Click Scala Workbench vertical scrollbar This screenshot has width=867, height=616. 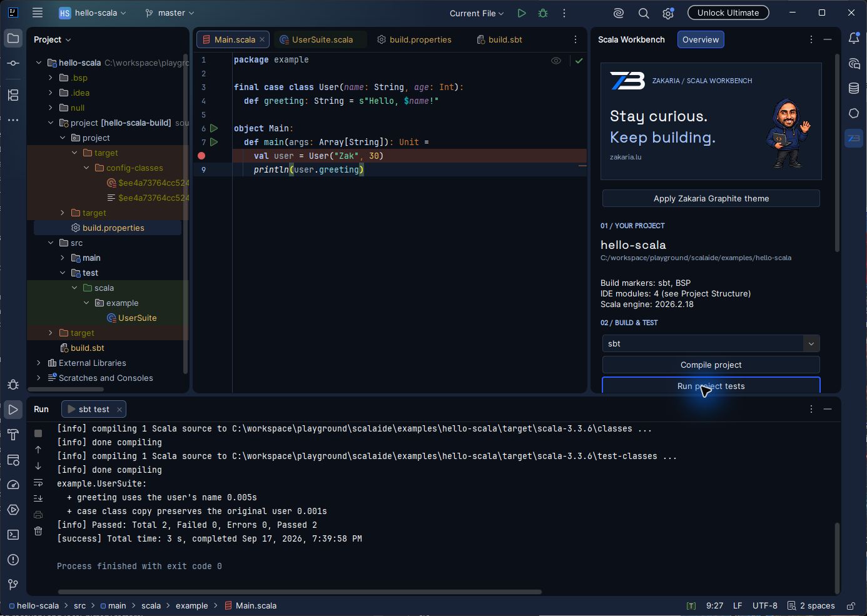click(x=837, y=153)
